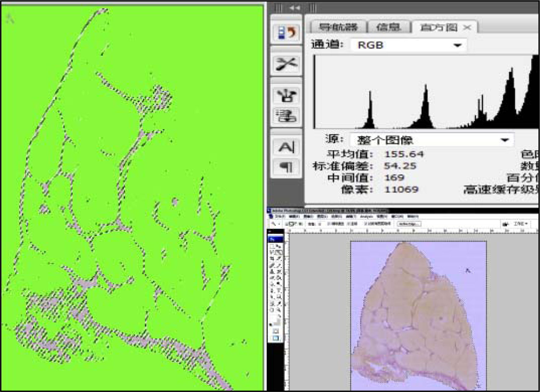
Task: Open the Brushes panel icon
Action: [286, 96]
